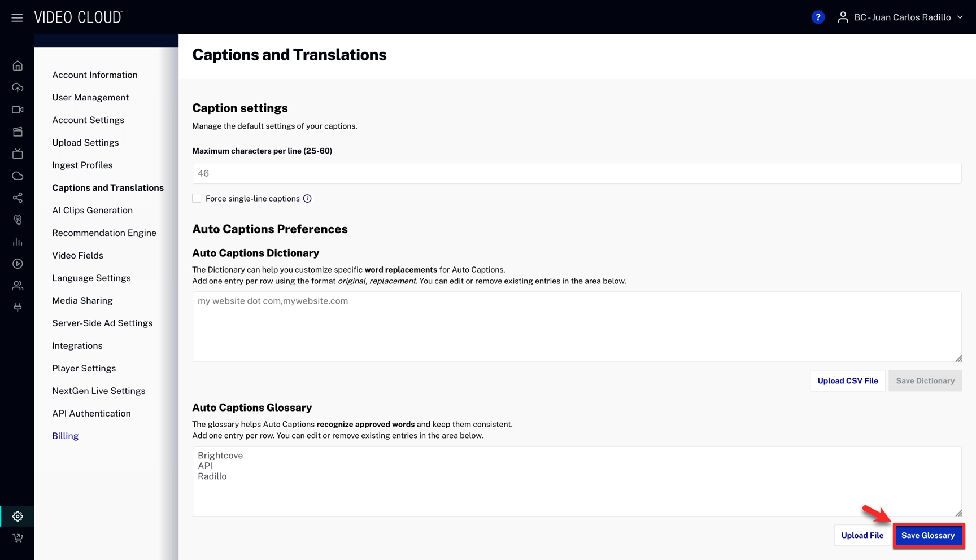Click the shopping cart icon in sidebar

(x=18, y=538)
